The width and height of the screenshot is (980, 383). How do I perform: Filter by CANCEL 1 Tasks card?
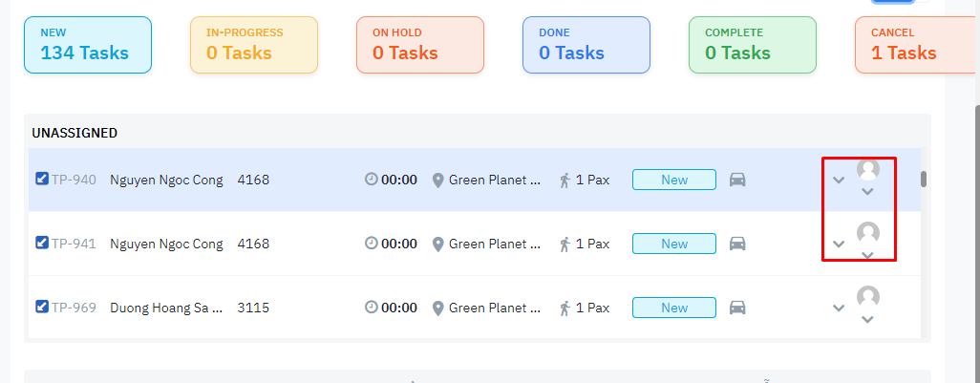[x=916, y=45]
